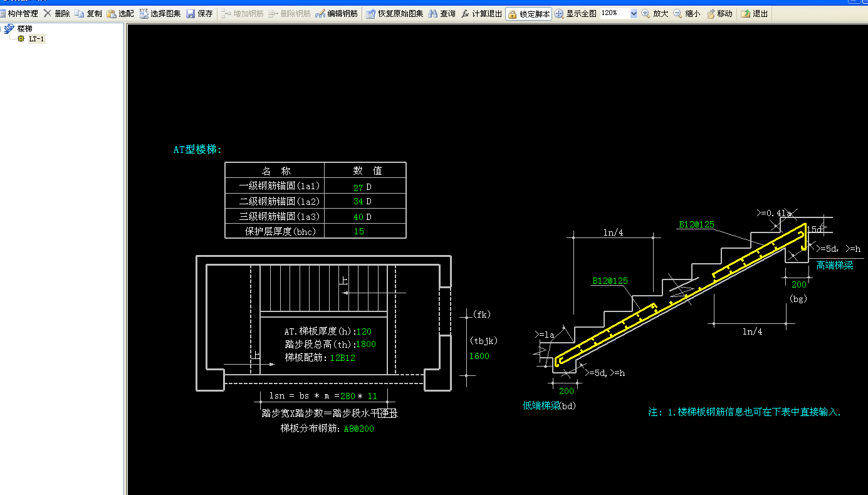The height and width of the screenshot is (495, 868).
Task: Click the tbjk width value 1600
Action: (x=479, y=357)
